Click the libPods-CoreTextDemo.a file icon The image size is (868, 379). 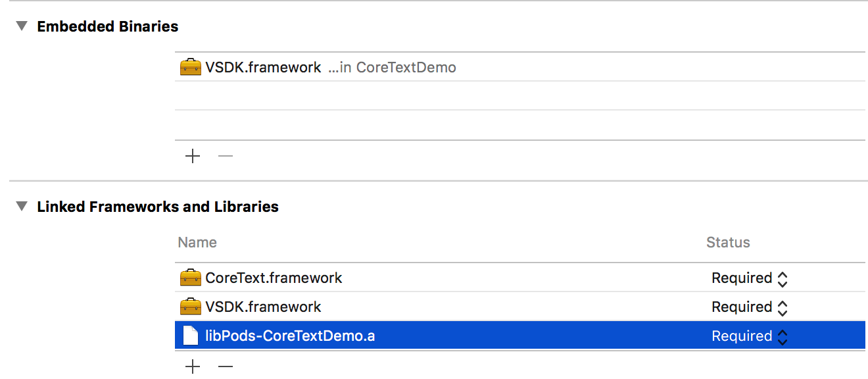coord(190,336)
